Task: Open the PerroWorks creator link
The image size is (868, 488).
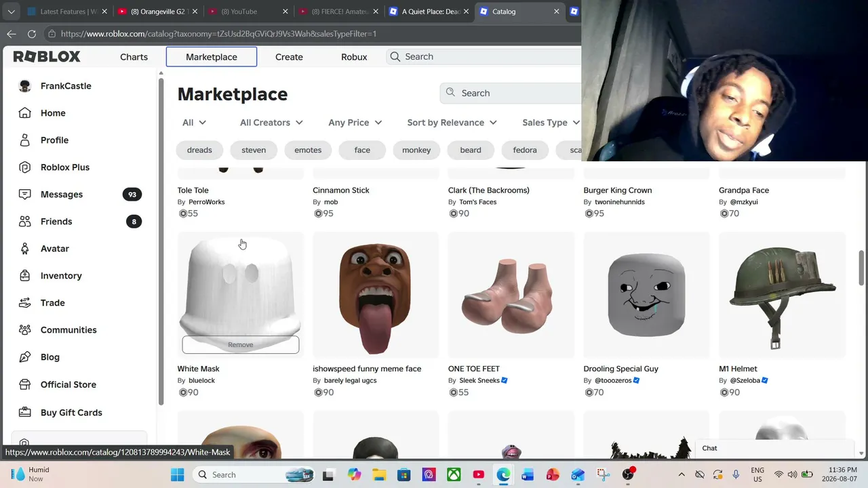Action: pos(207,202)
